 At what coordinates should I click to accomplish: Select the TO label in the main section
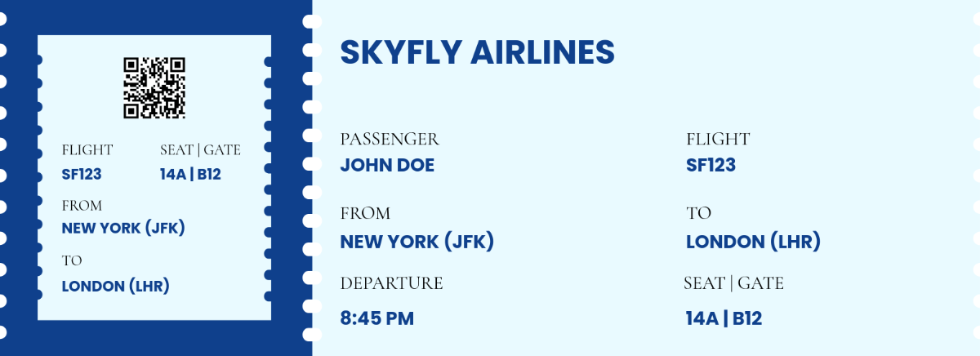[x=698, y=213]
